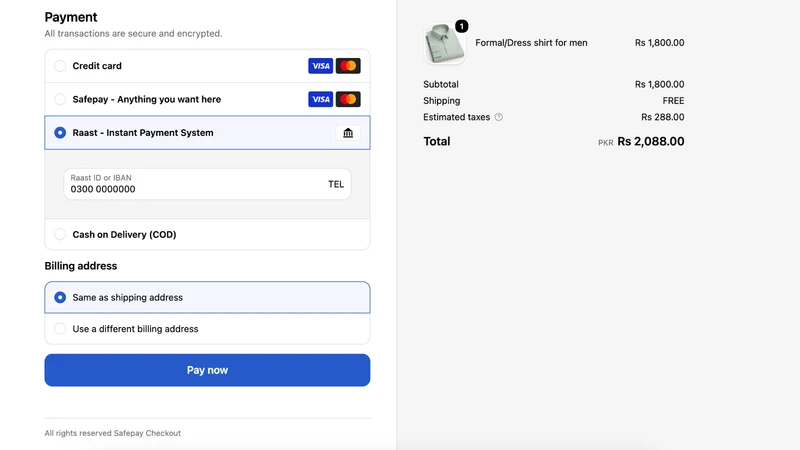This screenshot has height=450, width=800.
Task: Select the Credit card radio button
Action: pyautogui.click(x=60, y=66)
